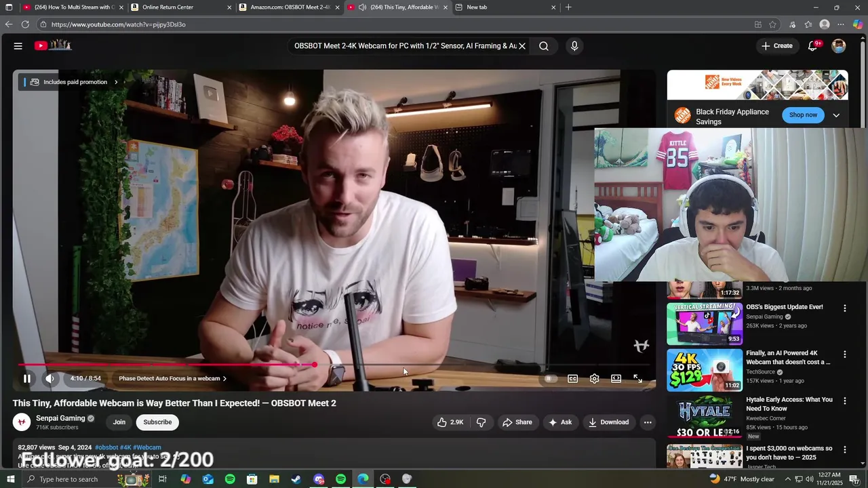Open the Create menu
Image resolution: width=868 pixels, height=488 pixels.
pyautogui.click(x=776, y=46)
